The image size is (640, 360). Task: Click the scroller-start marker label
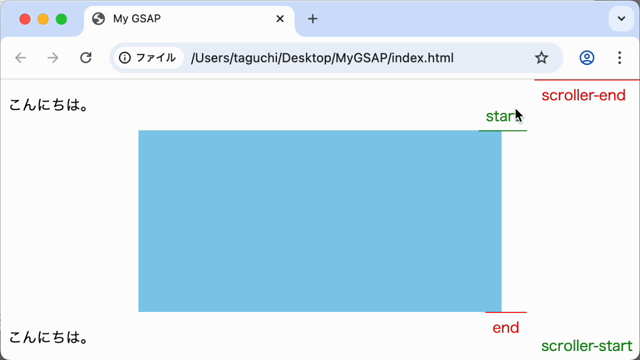(587, 346)
